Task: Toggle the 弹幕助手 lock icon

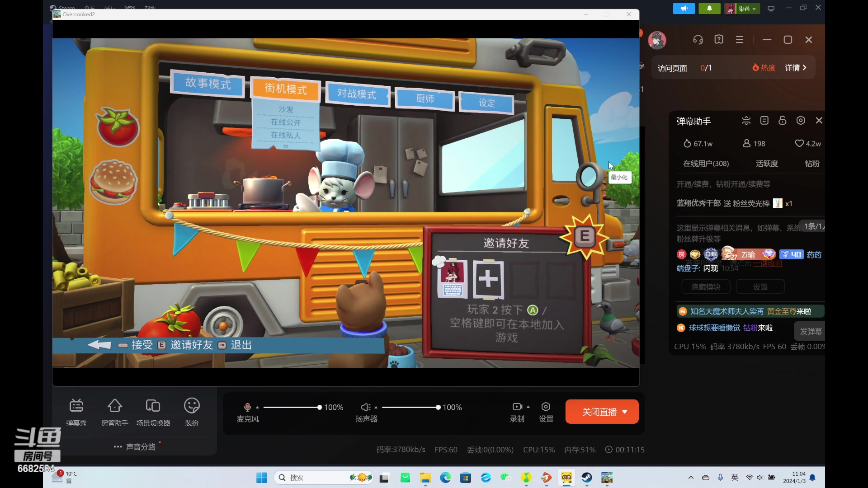Action: pos(783,120)
